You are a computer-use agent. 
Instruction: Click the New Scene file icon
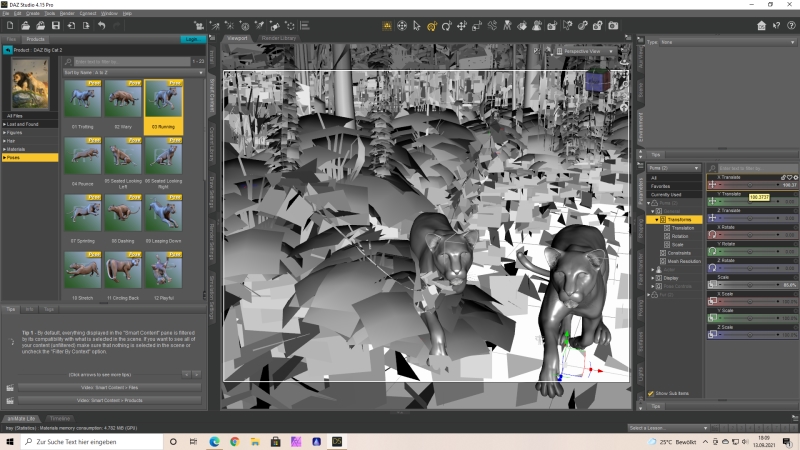(9, 25)
